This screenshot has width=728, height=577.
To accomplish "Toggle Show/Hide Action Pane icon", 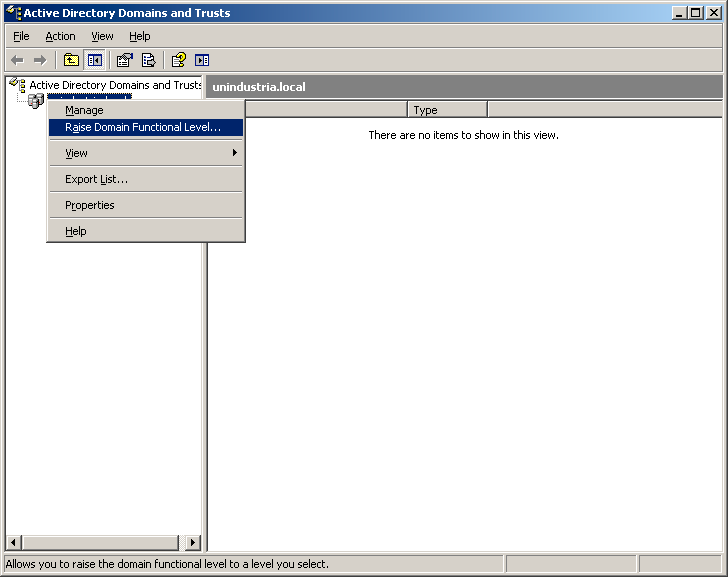I will pyautogui.click(x=202, y=60).
